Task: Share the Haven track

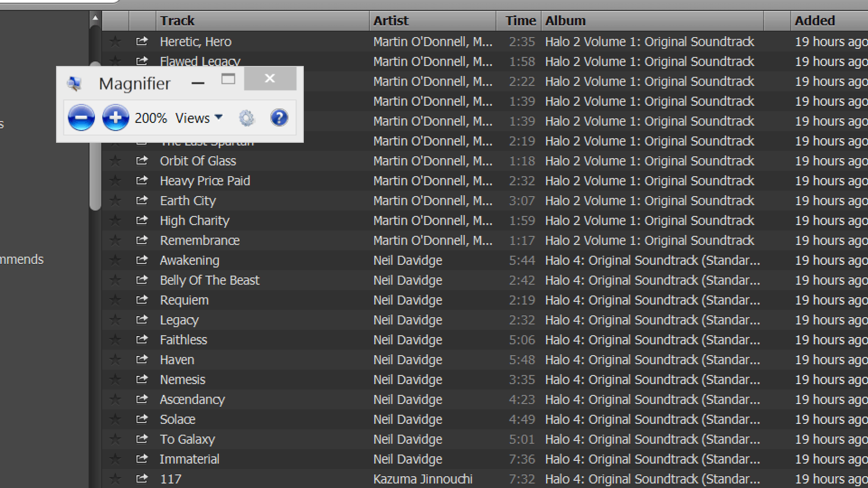Action: pos(142,359)
